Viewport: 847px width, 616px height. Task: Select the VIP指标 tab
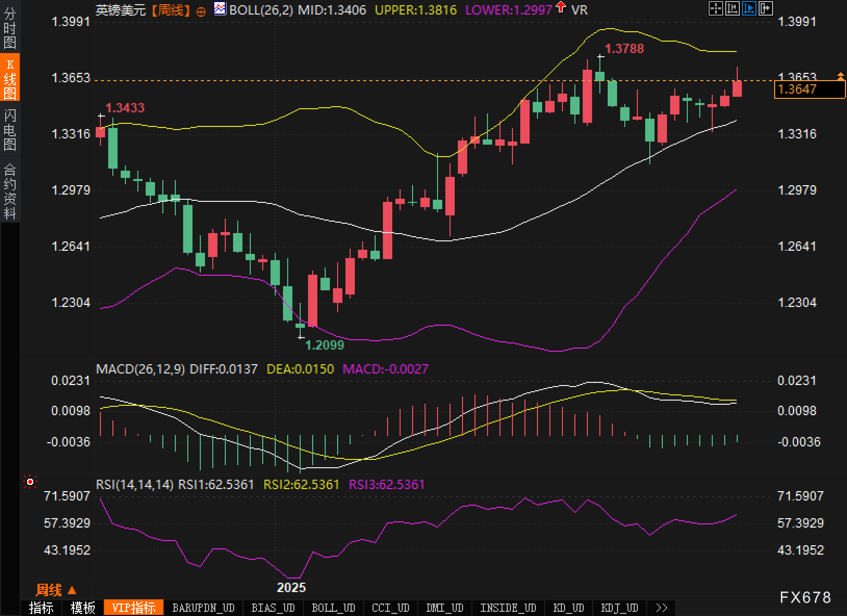(x=134, y=608)
